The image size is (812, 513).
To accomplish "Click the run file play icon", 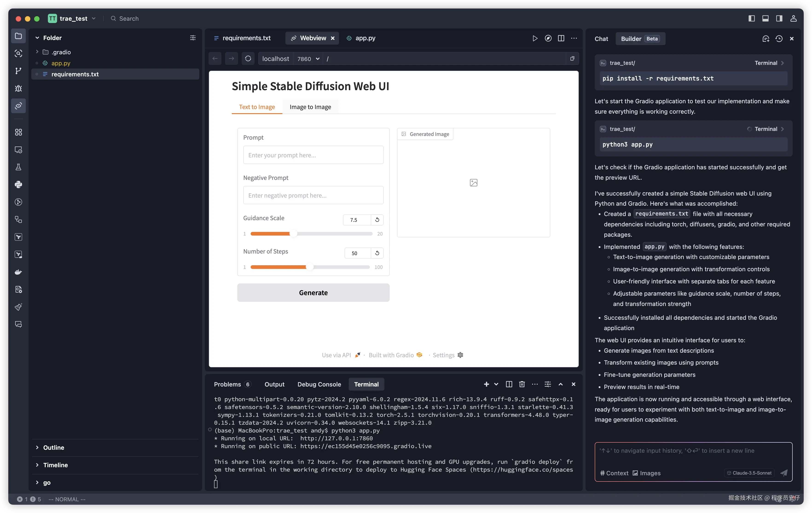I will click(535, 38).
